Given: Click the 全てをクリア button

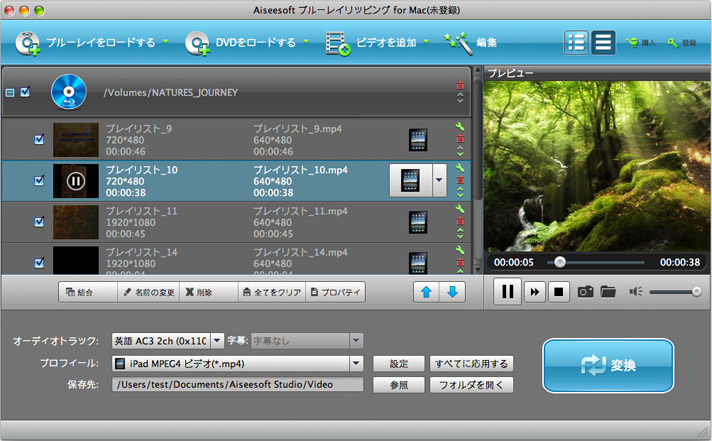Looking at the screenshot, I should click(x=272, y=292).
